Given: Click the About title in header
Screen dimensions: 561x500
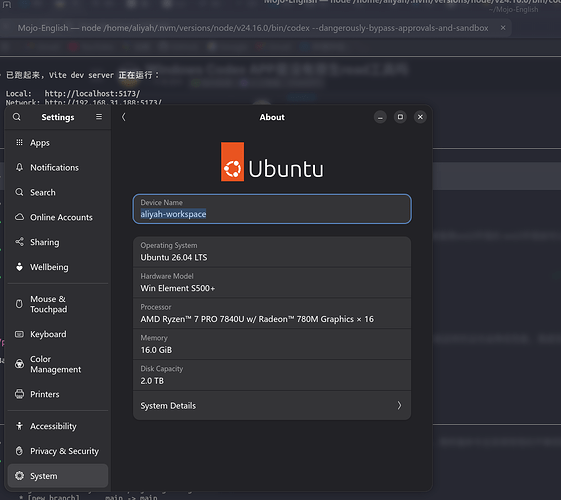Looking at the screenshot, I should [272, 117].
